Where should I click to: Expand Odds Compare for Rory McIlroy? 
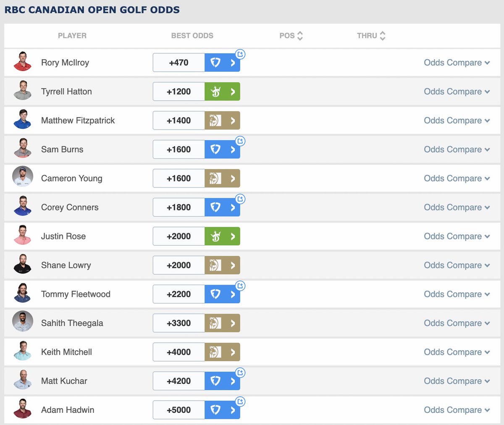pyautogui.click(x=457, y=63)
